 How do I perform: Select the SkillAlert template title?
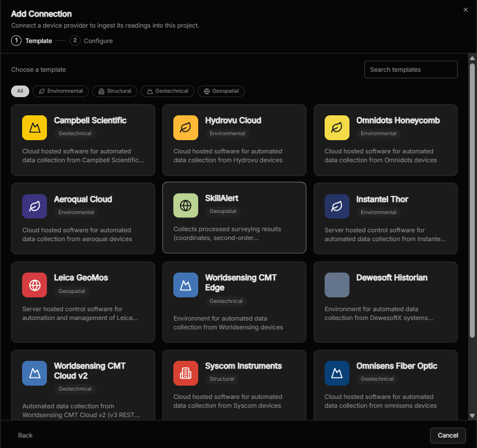click(x=221, y=198)
